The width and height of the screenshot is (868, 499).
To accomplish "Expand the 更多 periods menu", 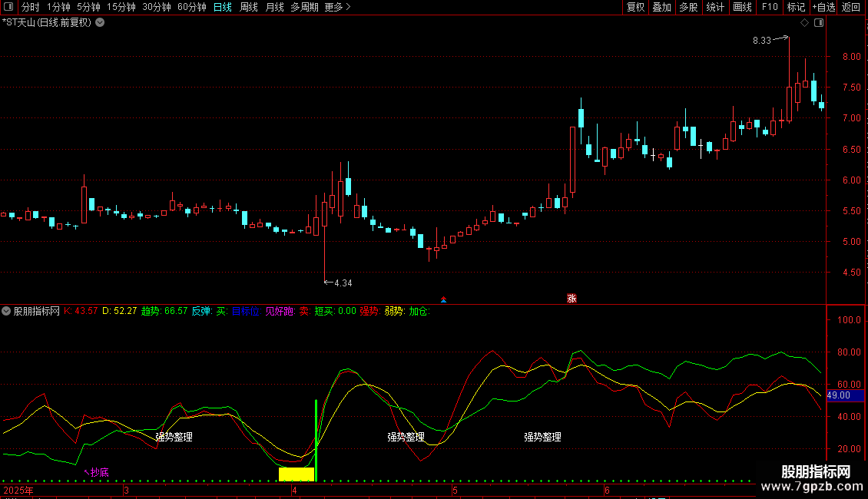I will point(337,7).
